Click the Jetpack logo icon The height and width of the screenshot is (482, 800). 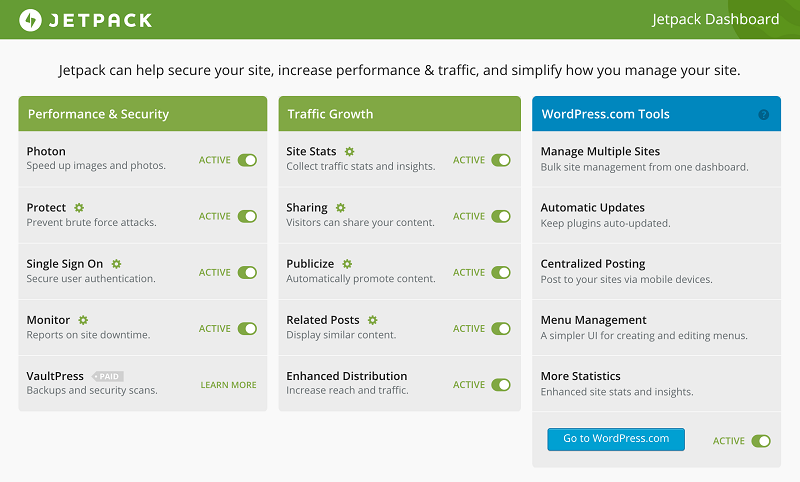pos(30,20)
